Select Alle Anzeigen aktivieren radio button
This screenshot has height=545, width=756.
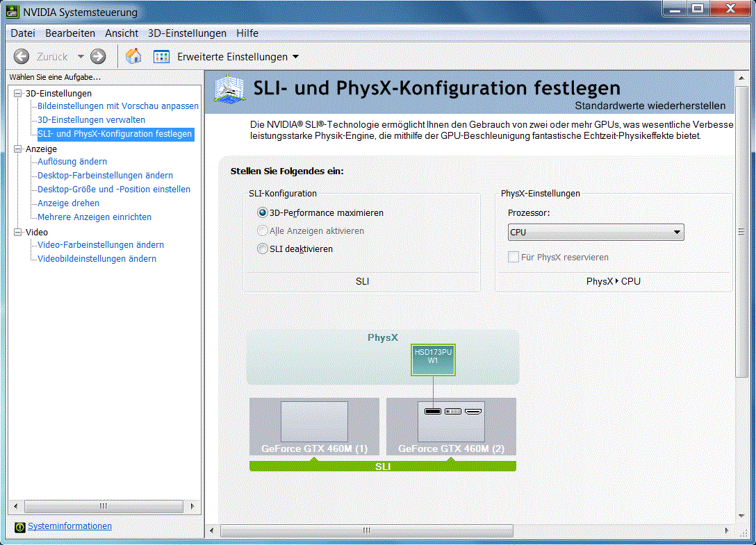tap(262, 230)
